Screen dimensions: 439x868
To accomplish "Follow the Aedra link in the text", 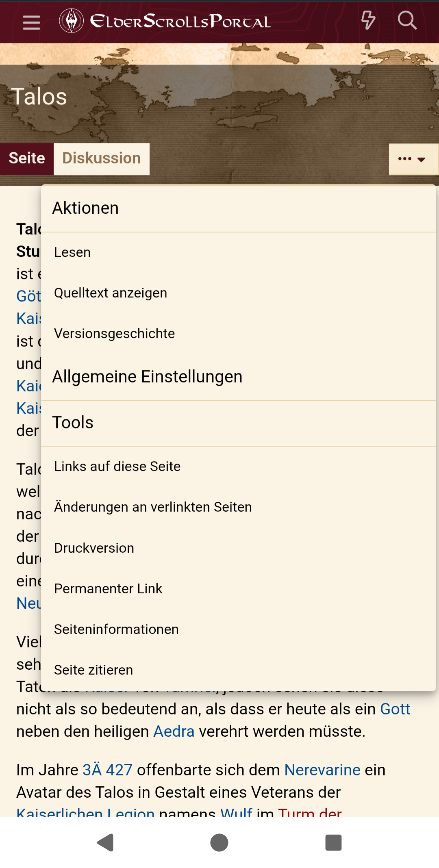I will click(173, 731).
